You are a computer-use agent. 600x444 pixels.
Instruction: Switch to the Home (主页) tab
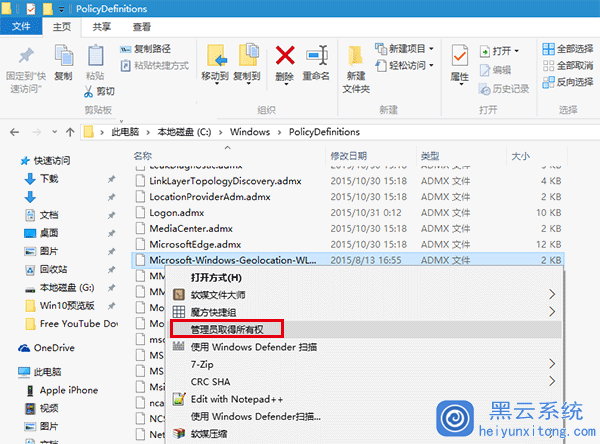(x=62, y=27)
